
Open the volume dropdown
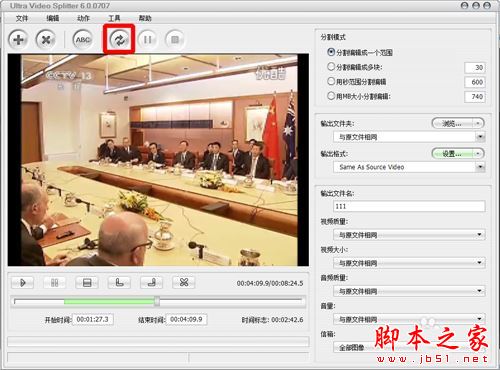coord(409,319)
